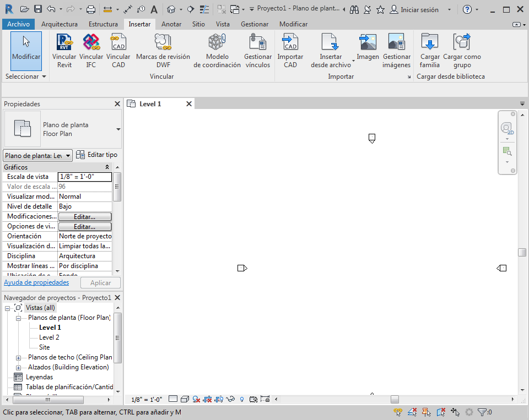Save the project via Save icon
Viewport: 529px width, 420px height.
pos(38,9)
